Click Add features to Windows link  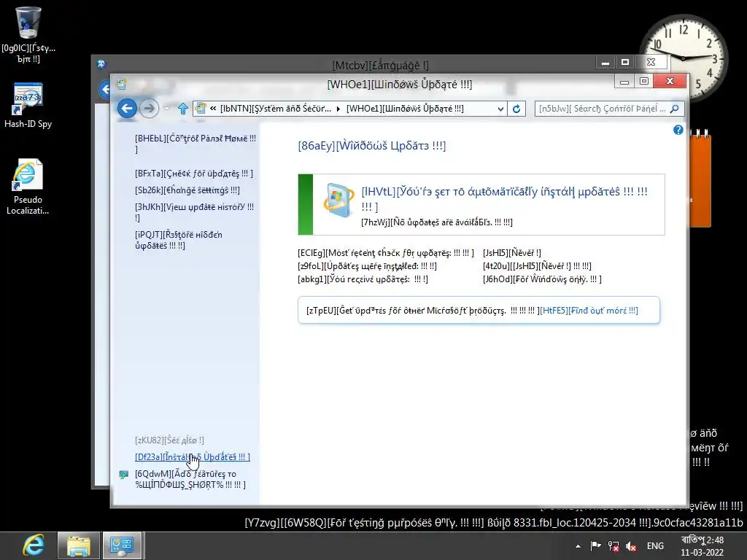[190, 479]
